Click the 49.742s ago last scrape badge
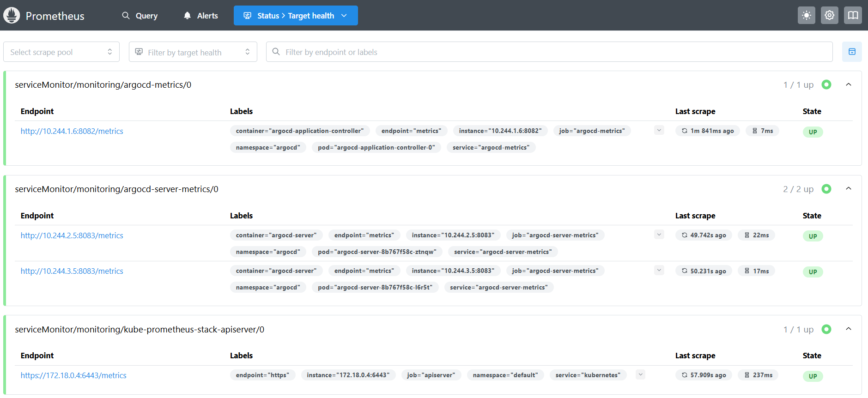Viewport: 868px width, 398px height. pyautogui.click(x=704, y=235)
